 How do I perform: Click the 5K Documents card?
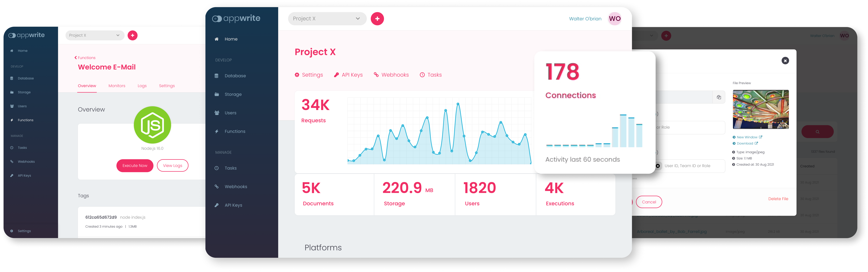coord(334,195)
